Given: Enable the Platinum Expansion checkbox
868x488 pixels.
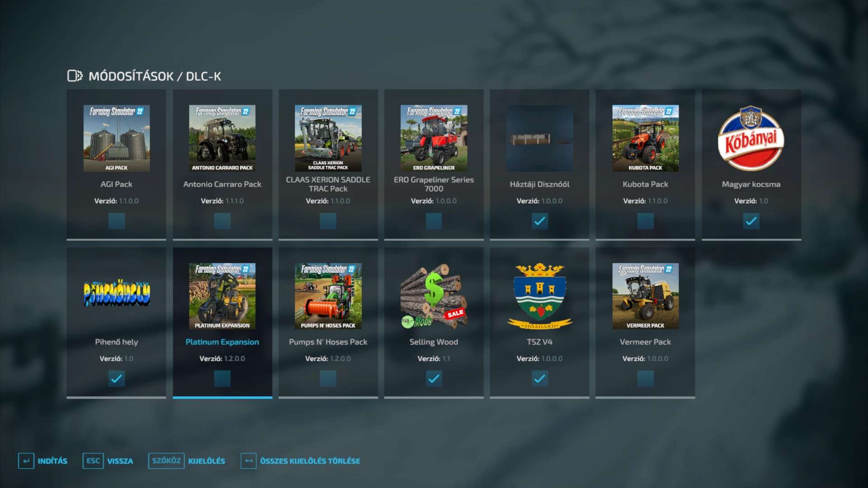Looking at the screenshot, I should [222, 379].
